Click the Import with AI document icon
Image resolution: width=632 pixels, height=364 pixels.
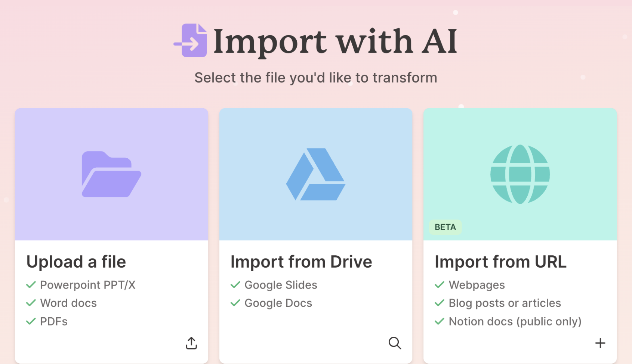(191, 40)
